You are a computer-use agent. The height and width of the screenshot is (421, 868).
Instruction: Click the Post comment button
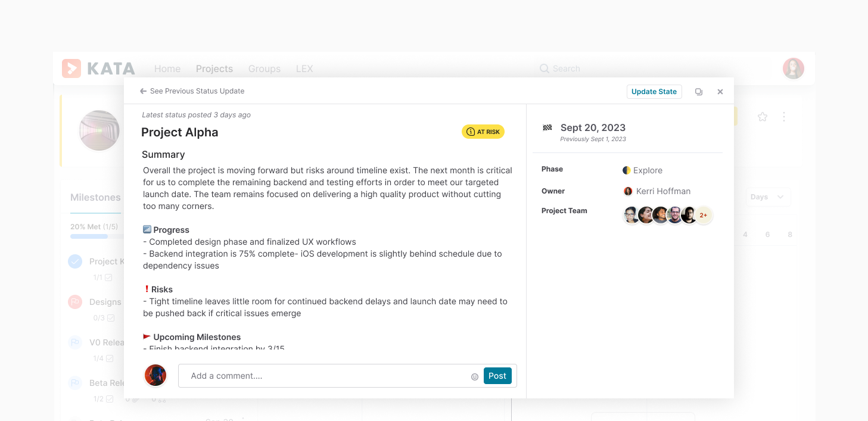coord(497,376)
